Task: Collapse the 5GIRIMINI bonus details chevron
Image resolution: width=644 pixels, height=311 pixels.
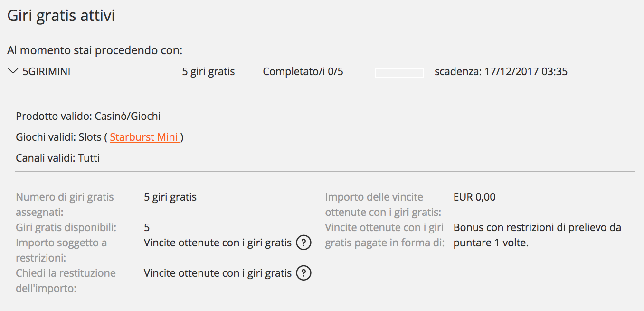Action: click(x=13, y=72)
